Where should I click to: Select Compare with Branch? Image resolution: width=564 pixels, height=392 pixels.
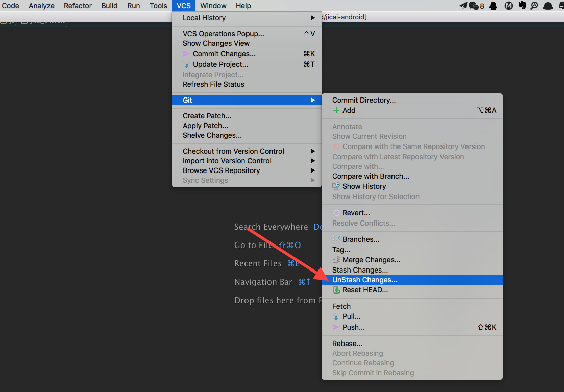pyautogui.click(x=412, y=176)
